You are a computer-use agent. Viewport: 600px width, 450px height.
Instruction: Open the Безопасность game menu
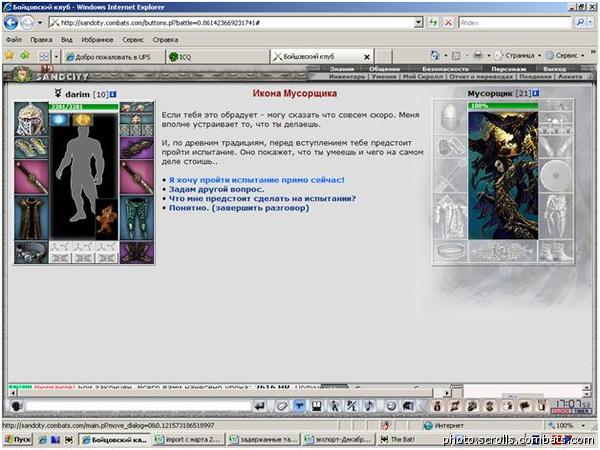[445, 69]
